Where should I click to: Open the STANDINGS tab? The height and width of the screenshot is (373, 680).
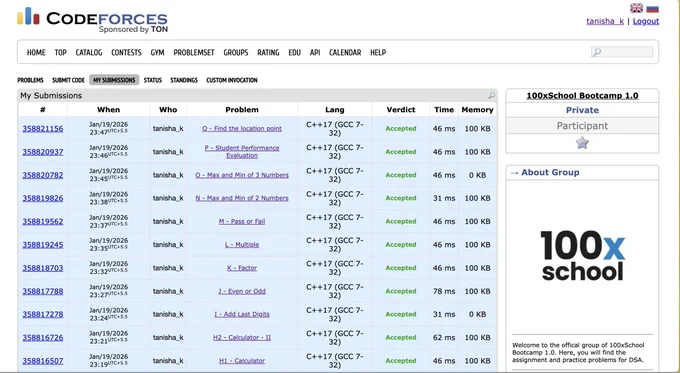tap(184, 80)
